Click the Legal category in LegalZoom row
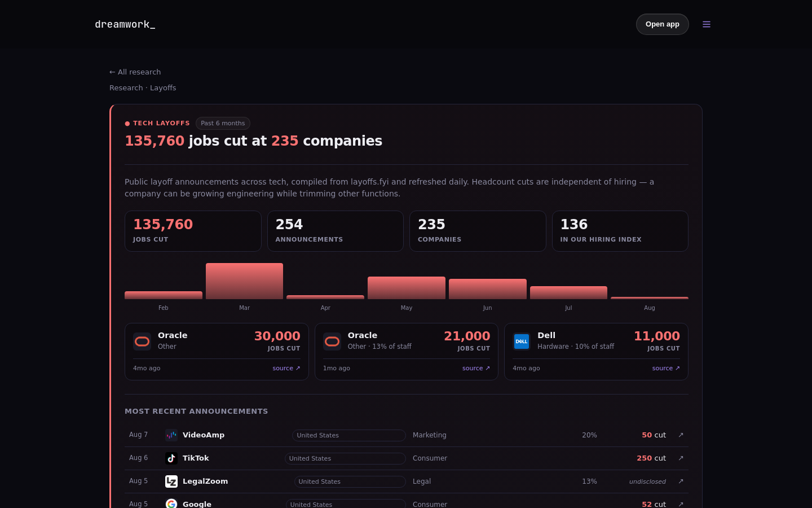 (422, 481)
